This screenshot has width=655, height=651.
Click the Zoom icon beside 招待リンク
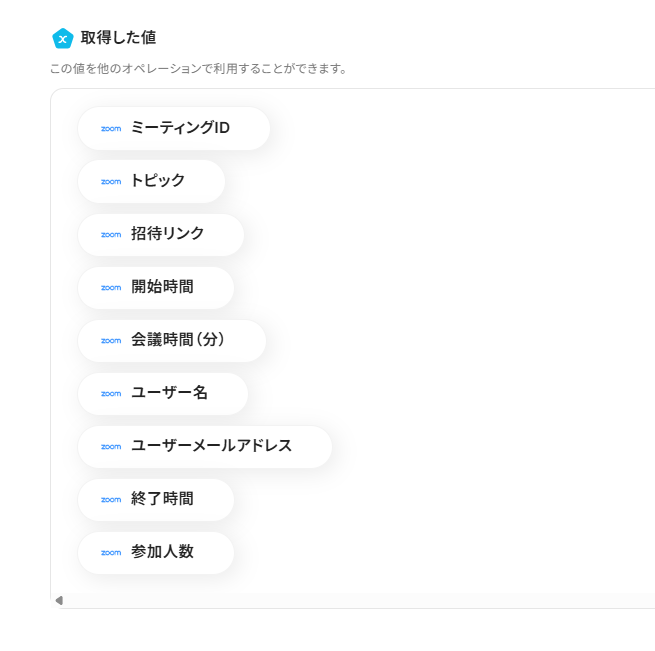[x=111, y=235]
